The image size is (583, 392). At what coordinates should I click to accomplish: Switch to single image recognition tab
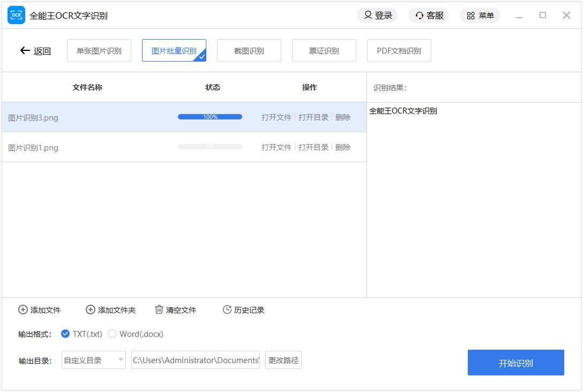(x=99, y=51)
